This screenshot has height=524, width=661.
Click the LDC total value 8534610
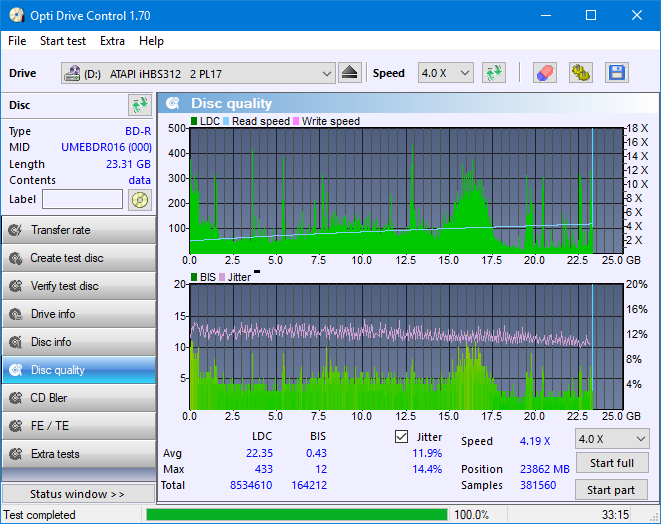coord(251,485)
